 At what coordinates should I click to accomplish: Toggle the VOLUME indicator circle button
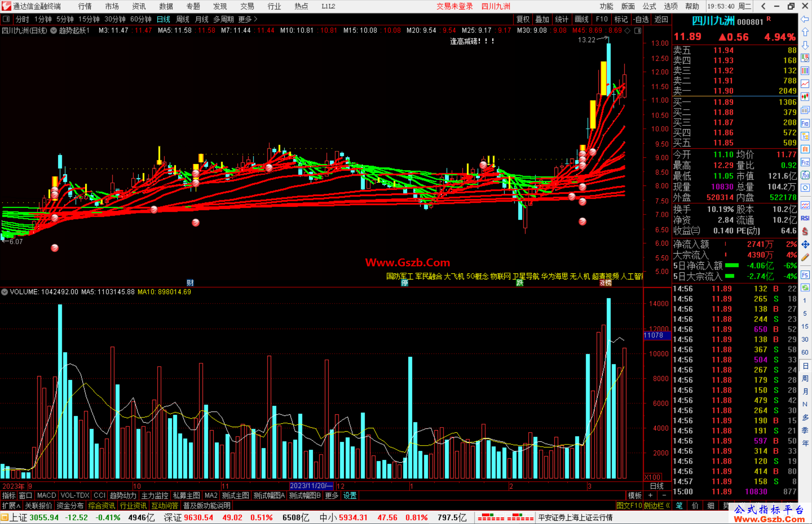click(5, 292)
